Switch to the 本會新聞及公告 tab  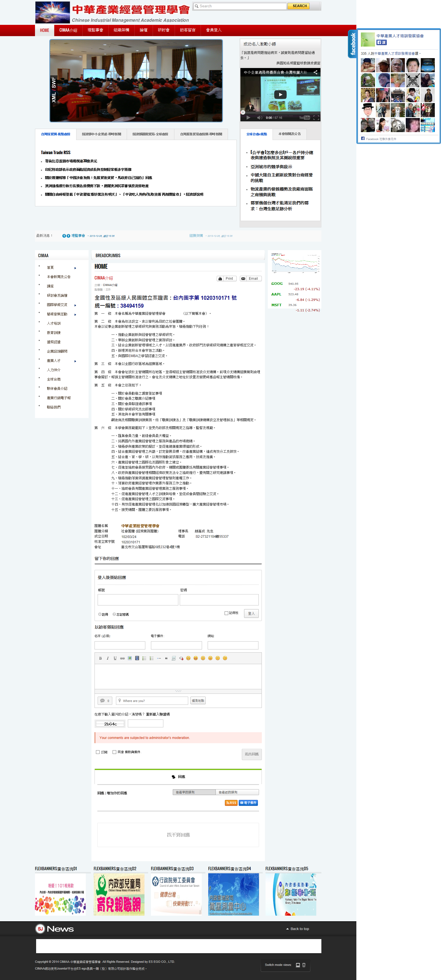(289, 134)
